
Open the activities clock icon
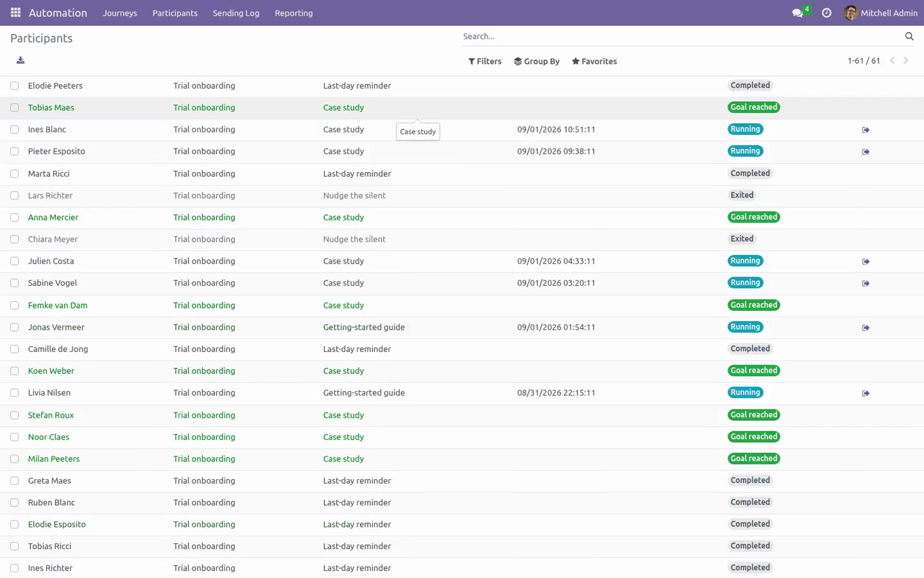click(x=826, y=13)
